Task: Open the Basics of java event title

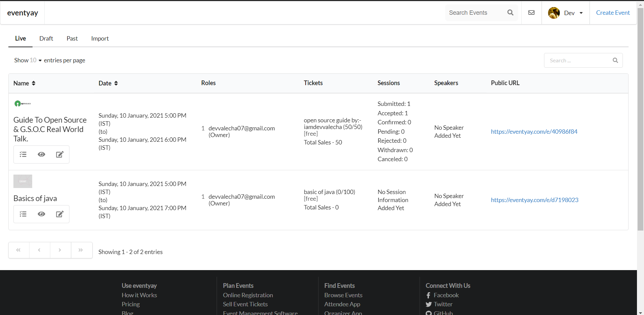Action: [35, 198]
